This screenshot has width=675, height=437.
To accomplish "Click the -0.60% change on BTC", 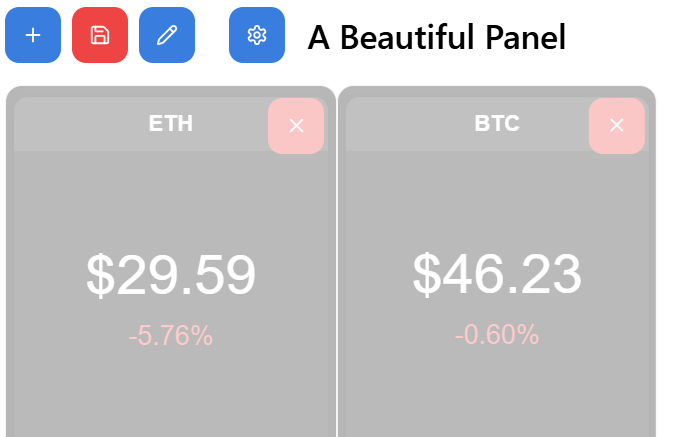I will 497,334.
